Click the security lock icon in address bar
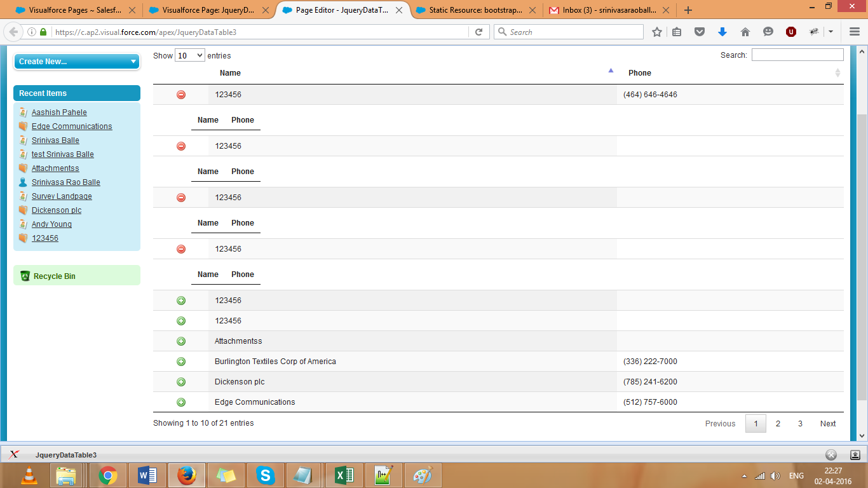Screen dimensions: 868x488 (x=41, y=31)
